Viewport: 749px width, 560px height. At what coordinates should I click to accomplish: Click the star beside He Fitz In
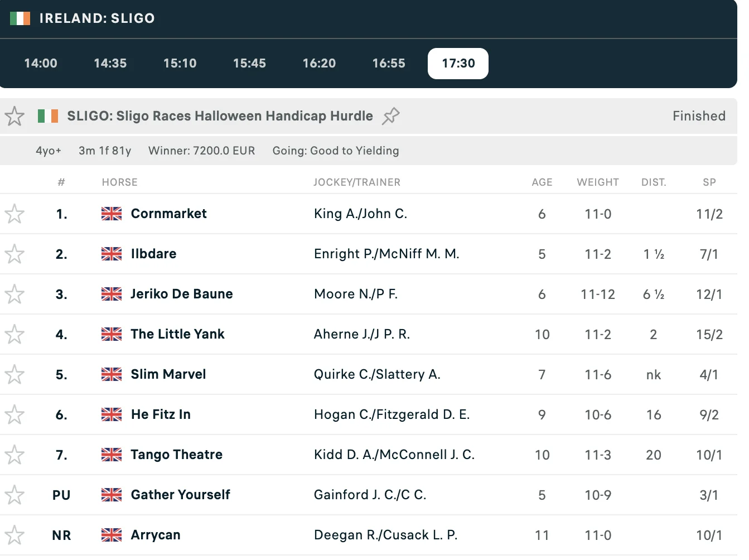click(x=15, y=414)
